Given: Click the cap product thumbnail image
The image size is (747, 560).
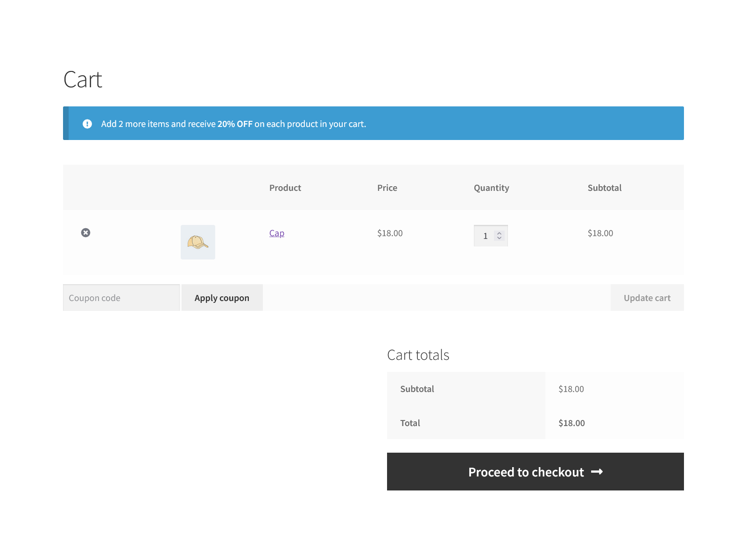Looking at the screenshot, I should tap(198, 242).
